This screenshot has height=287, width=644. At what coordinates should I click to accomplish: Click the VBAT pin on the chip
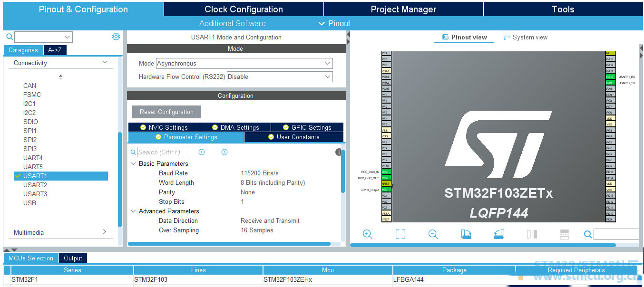point(386,71)
